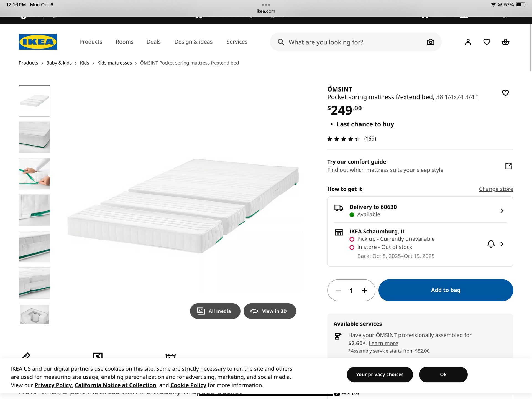Expand IKEA Schaumburg store details chevron
Screen dimensions: 532x399
(x=502, y=244)
